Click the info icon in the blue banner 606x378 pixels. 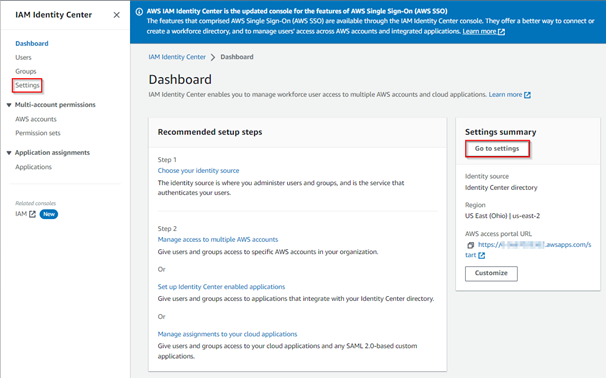tap(139, 12)
